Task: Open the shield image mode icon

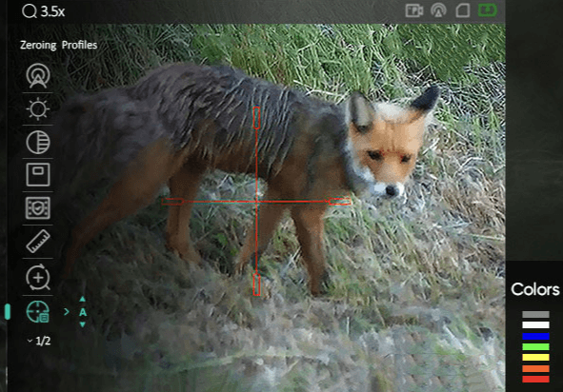Action: [x=38, y=208]
